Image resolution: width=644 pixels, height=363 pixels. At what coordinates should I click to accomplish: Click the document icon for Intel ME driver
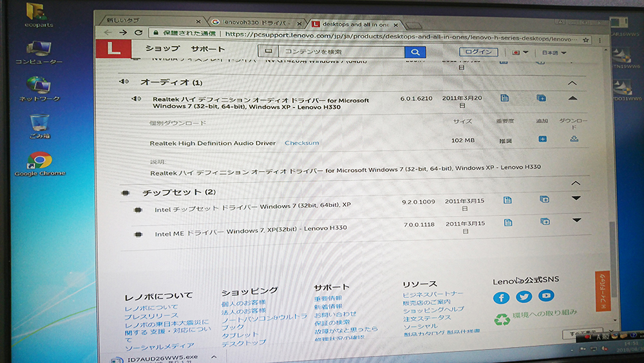tap(507, 222)
